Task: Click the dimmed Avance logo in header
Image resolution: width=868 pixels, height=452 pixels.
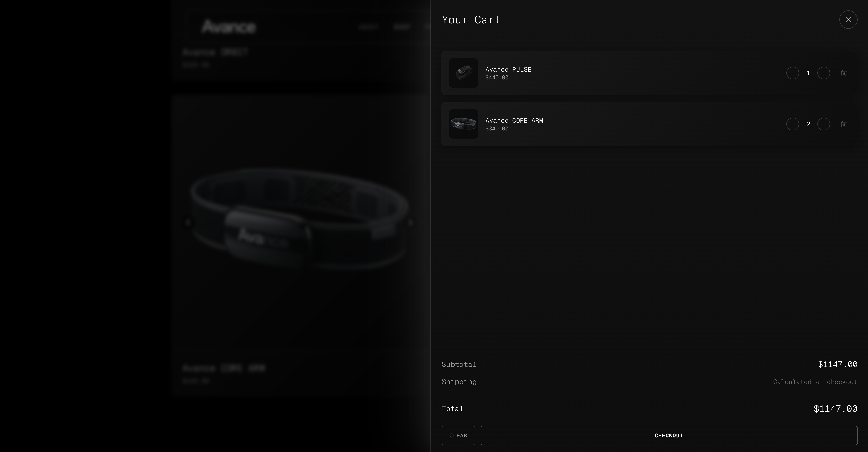Action: [x=228, y=27]
